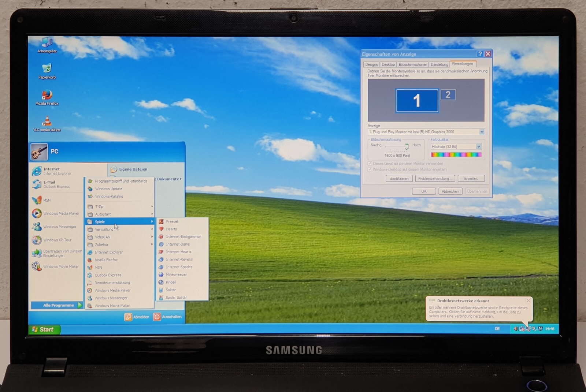Click the Erweitert button
This screenshot has height=392, width=586.
pos(471,179)
